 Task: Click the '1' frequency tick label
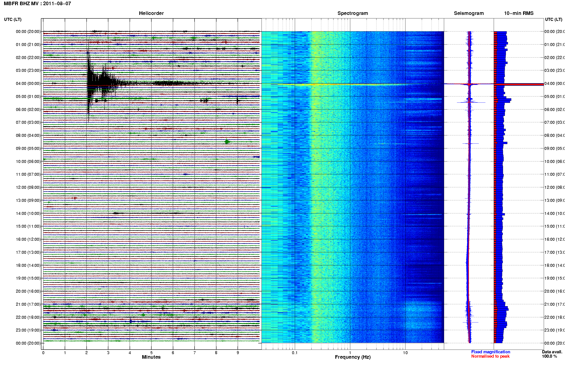[350, 353]
